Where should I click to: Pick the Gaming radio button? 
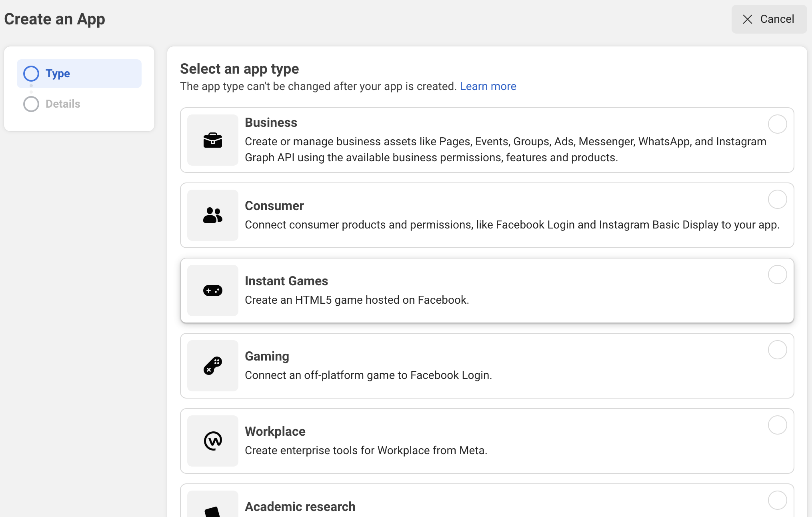pyautogui.click(x=777, y=350)
